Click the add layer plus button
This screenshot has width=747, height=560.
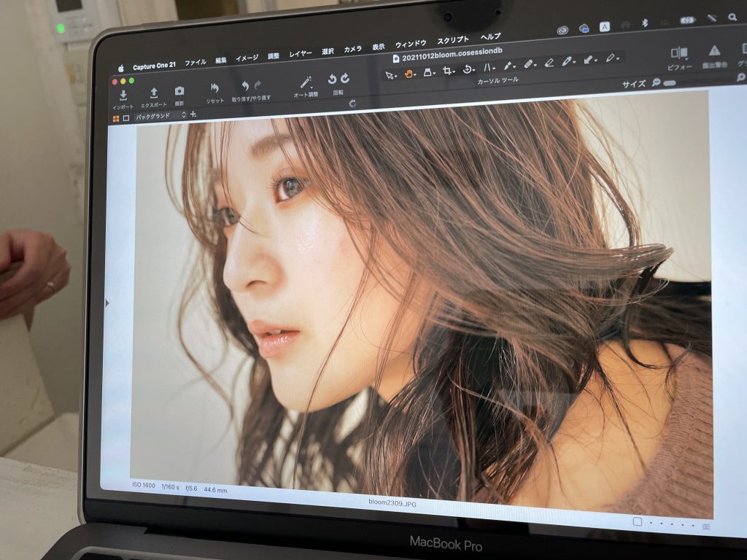point(193,114)
